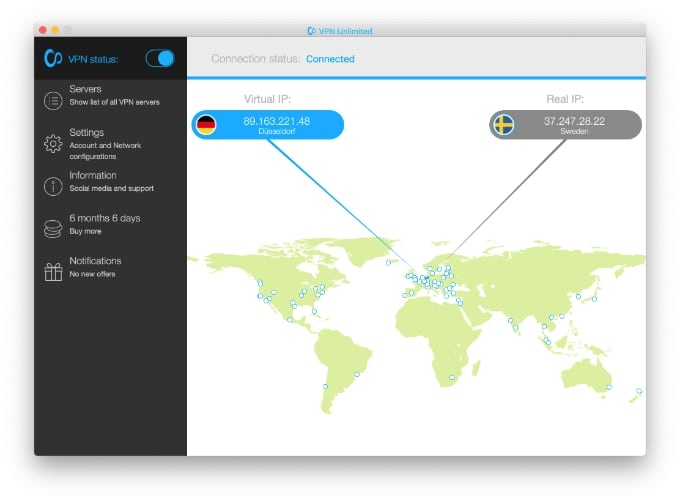Click the 'VPN status:' label
This screenshot has height=501, width=680.
click(93, 59)
